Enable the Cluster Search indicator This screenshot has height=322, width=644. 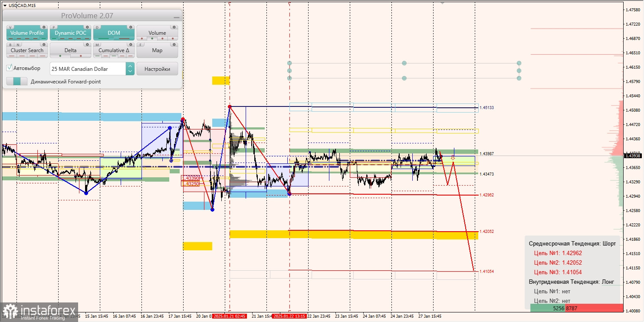click(x=27, y=50)
